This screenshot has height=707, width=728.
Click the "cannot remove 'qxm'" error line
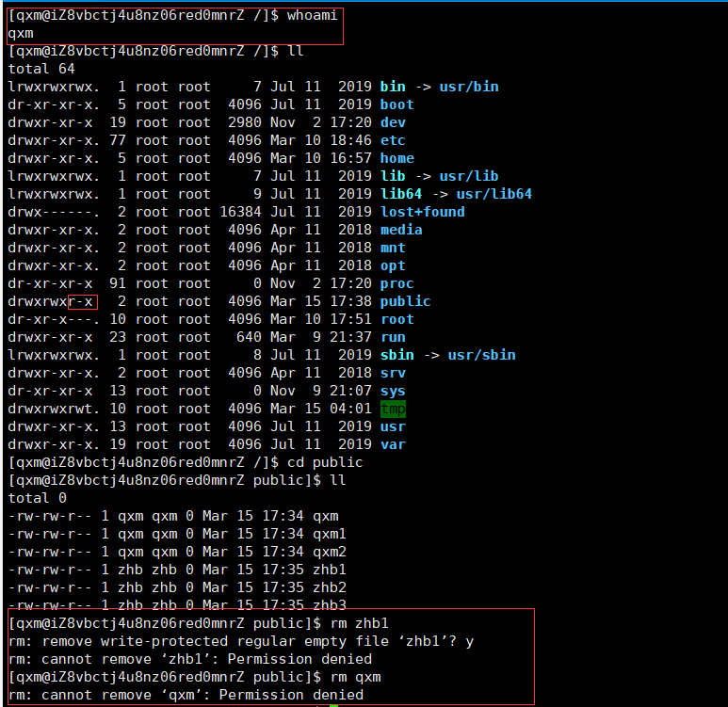[186, 696]
